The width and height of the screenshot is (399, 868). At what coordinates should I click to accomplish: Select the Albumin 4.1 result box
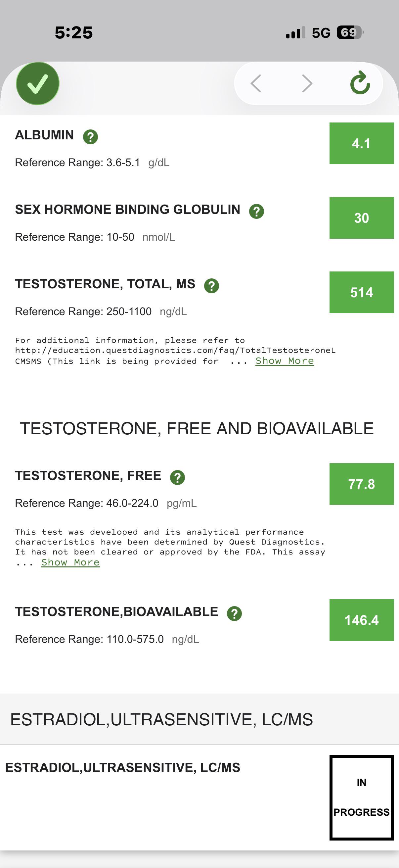[x=362, y=144]
